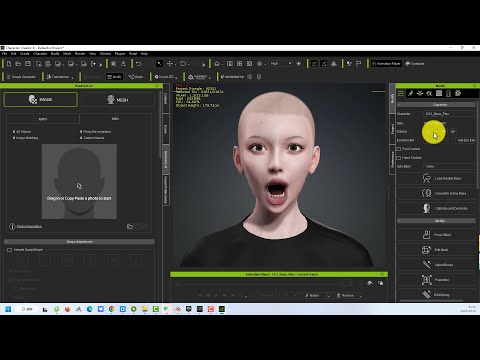480x360 pixels.
Task: Click the folder icon below photo area
Action: pos(130,226)
